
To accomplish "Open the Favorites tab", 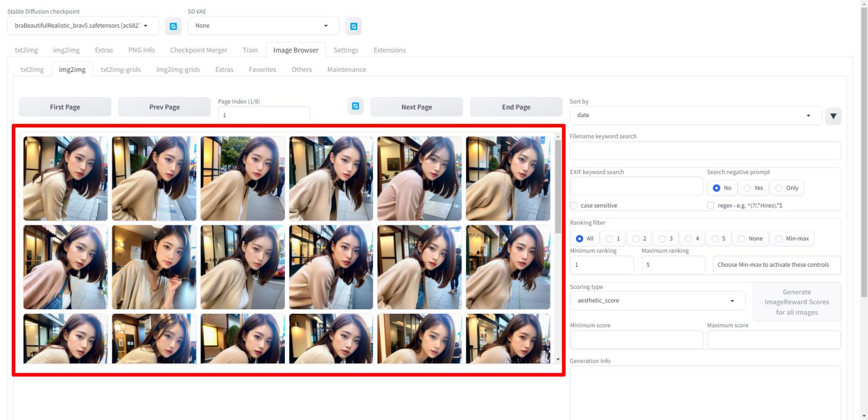I will (x=262, y=69).
